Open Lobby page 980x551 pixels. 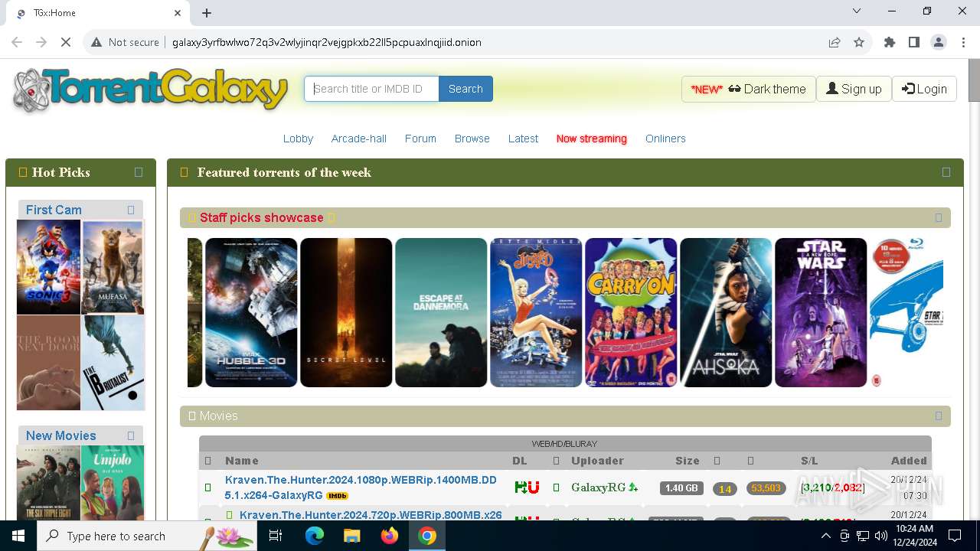click(x=298, y=139)
